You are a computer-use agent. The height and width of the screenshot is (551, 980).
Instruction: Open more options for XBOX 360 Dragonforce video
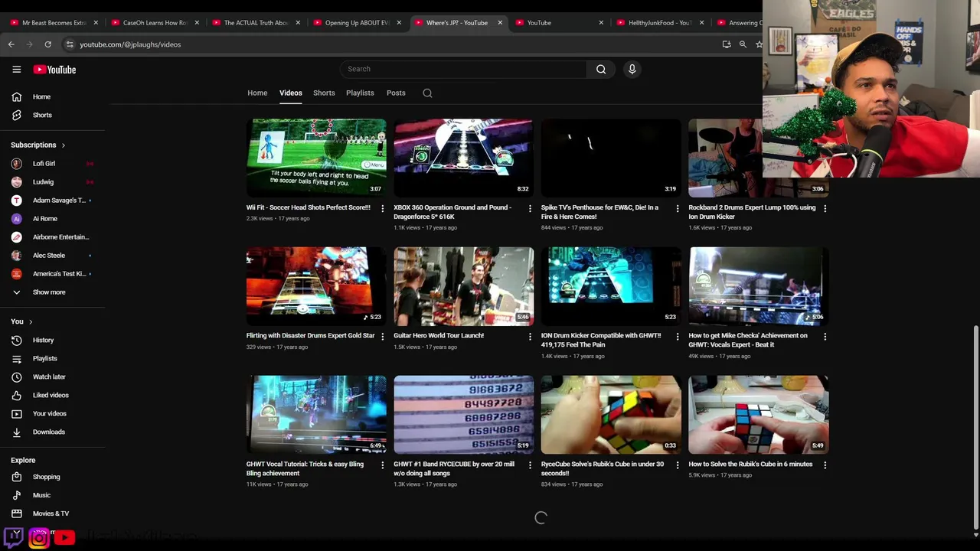click(x=530, y=208)
